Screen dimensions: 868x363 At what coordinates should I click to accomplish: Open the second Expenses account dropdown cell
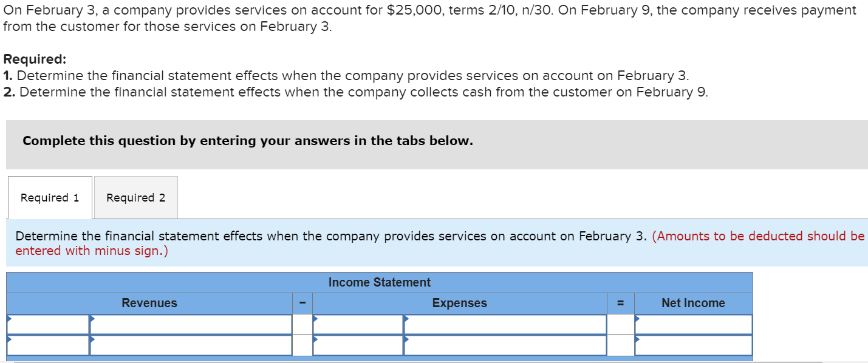(x=504, y=345)
